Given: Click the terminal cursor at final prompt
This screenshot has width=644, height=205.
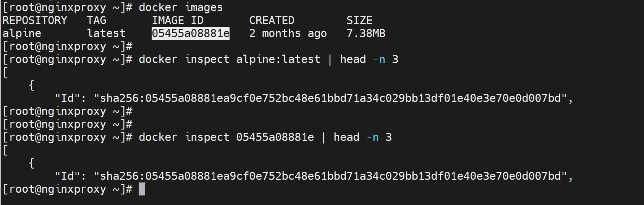Looking at the screenshot, I should coord(142,189).
